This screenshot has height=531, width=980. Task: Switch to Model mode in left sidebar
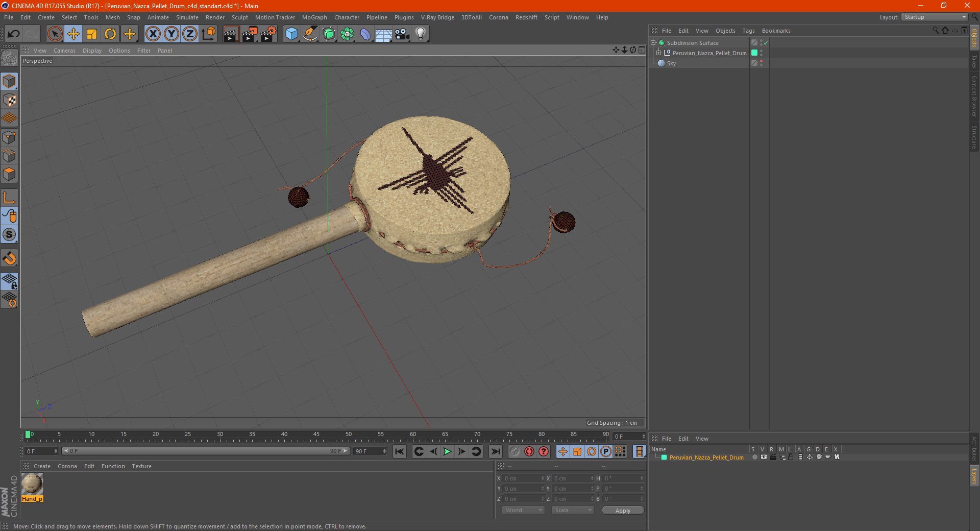9,81
